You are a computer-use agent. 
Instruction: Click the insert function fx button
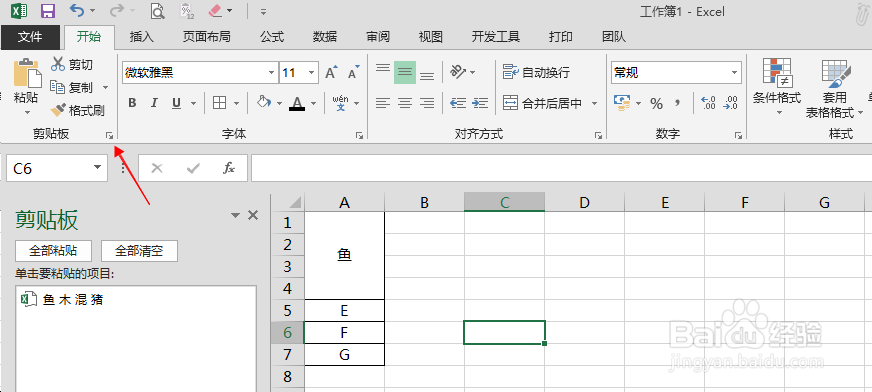point(229,168)
